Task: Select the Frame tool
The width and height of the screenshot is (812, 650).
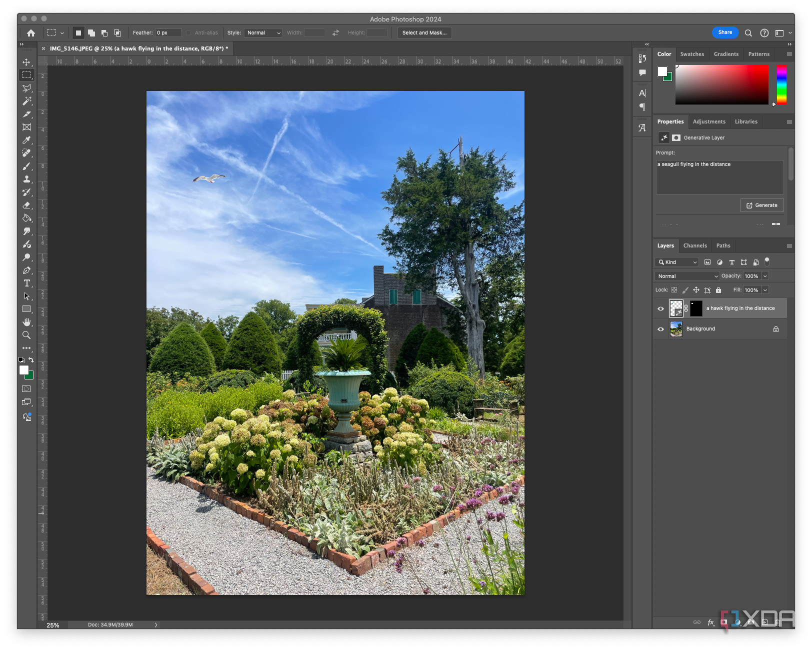Action: coord(26,127)
